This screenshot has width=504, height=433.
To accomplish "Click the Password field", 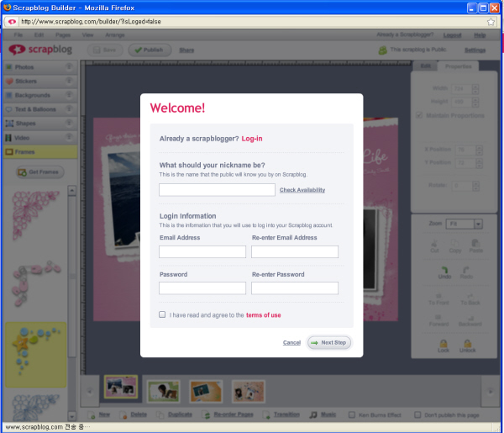I will [x=202, y=288].
